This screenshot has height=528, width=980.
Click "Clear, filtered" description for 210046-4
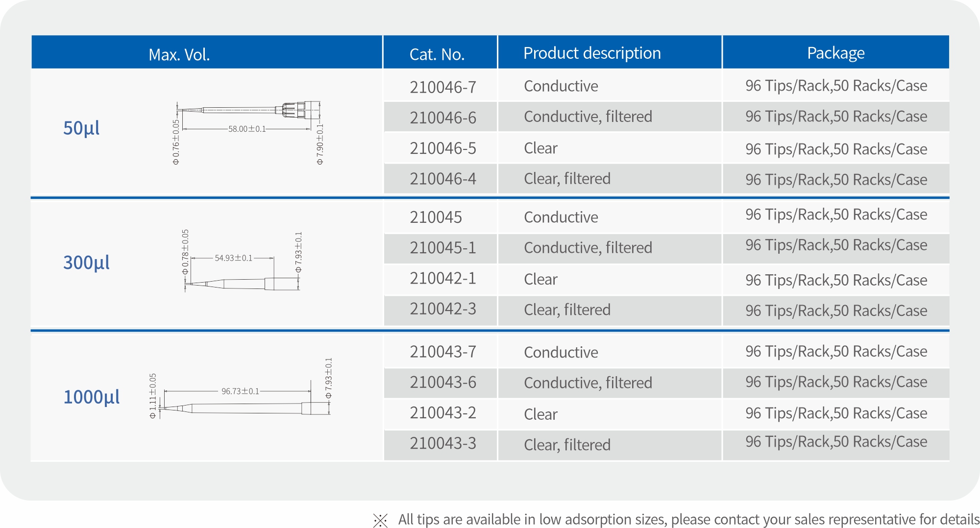point(567,179)
